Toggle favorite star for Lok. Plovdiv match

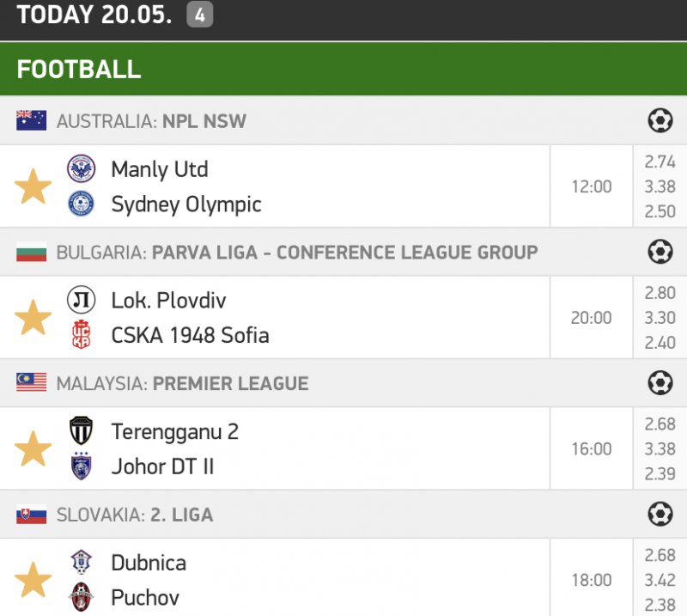pos(33,318)
